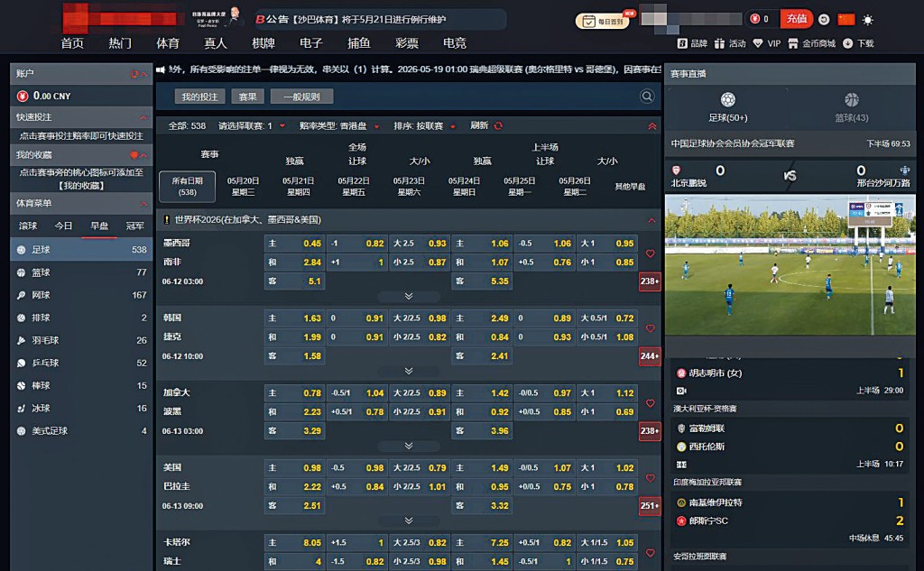Select 棒球 in sports menu
Screen dimensions: 924x571
tap(81, 385)
